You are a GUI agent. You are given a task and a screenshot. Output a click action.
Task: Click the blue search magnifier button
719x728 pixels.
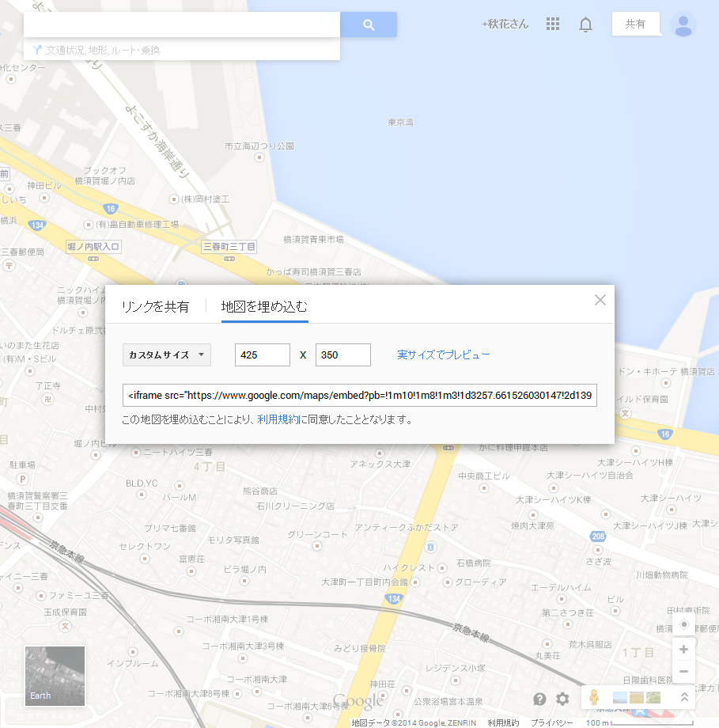coord(369,25)
